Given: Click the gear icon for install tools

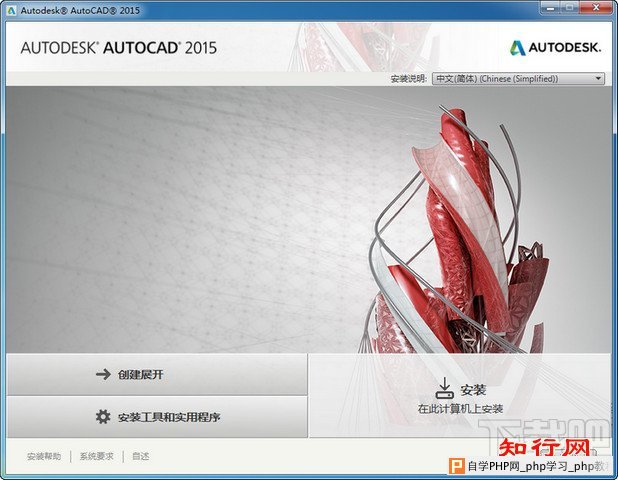Looking at the screenshot, I should click(x=103, y=417).
